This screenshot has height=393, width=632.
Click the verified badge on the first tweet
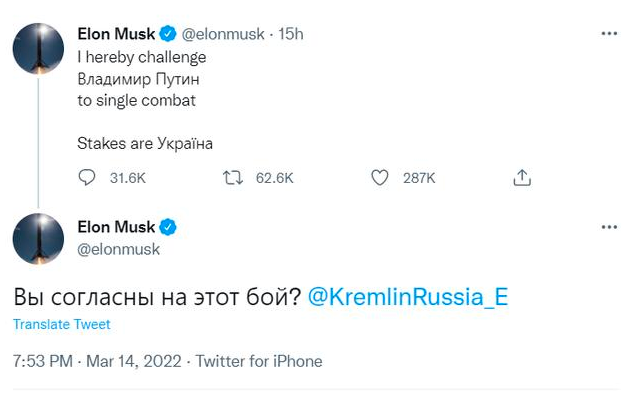(x=168, y=34)
